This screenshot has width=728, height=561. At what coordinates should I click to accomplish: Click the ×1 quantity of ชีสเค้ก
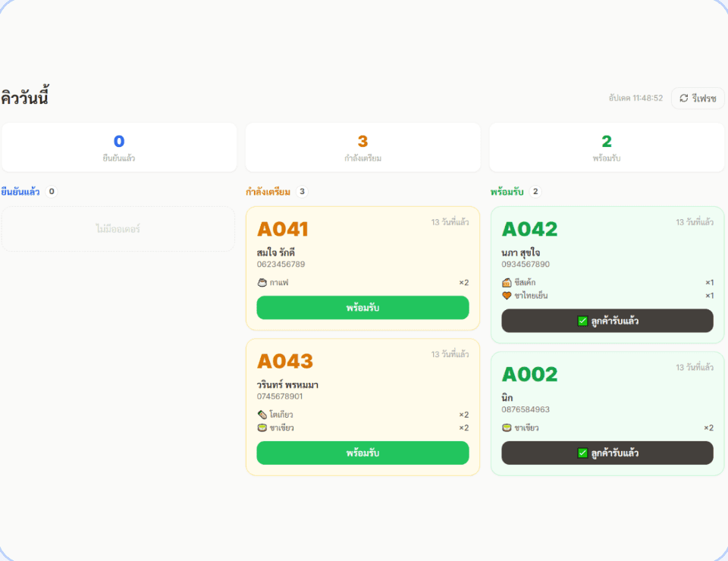(x=710, y=283)
